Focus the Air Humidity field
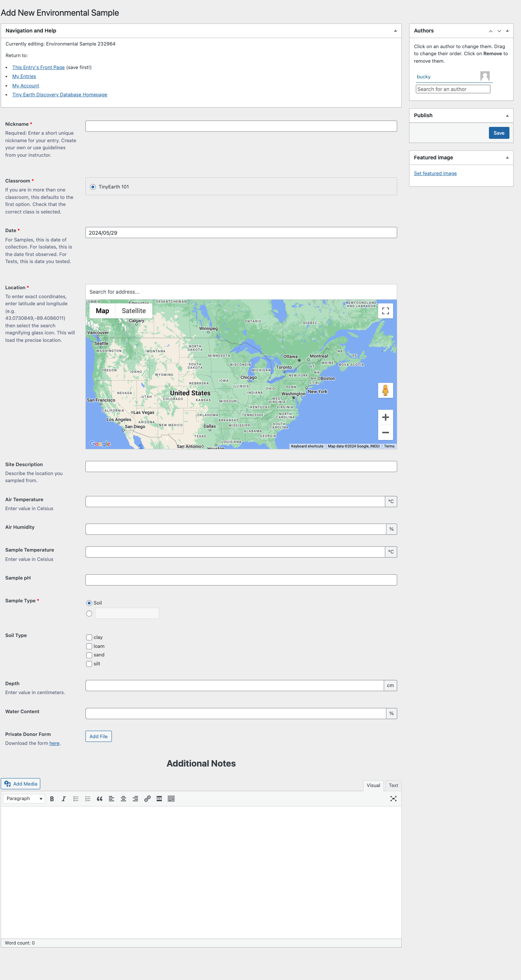 pos(236,529)
